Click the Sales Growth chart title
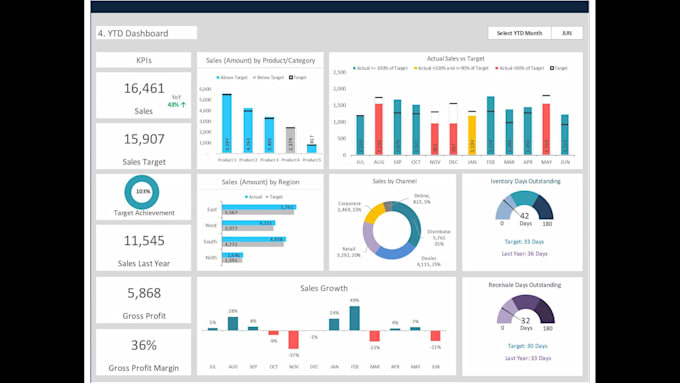This screenshot has width=680, height=383. pyautogui.click(x=324, y=288)
